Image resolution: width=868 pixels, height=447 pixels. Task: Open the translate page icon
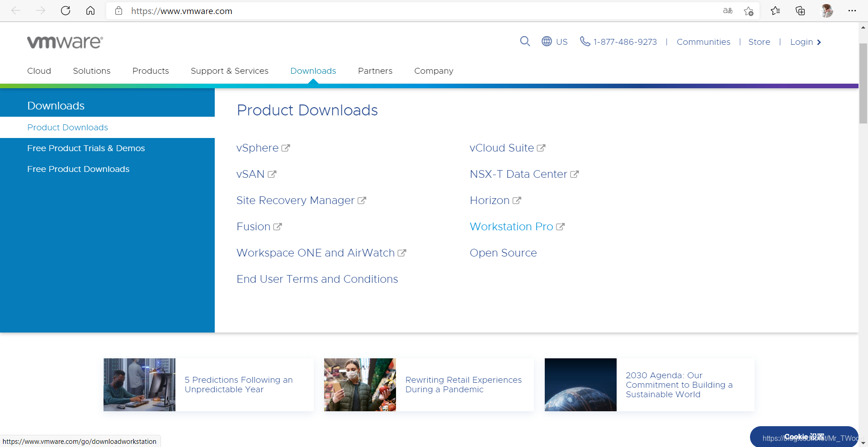[x=727, y=11]
